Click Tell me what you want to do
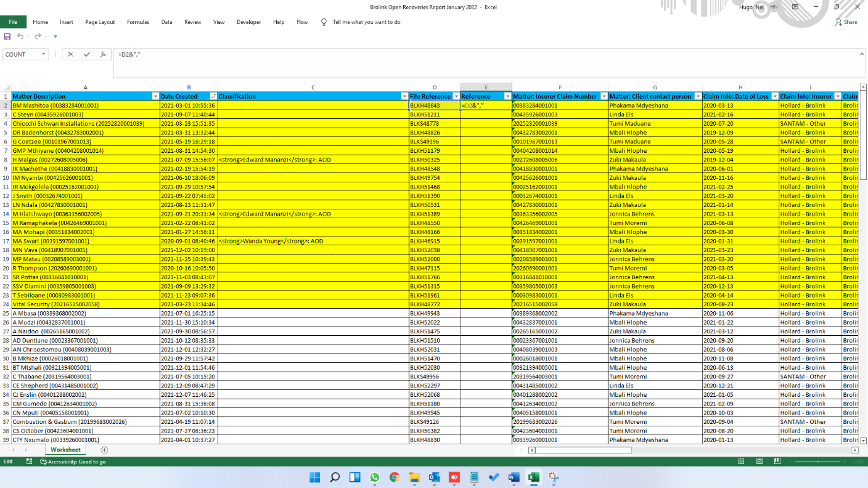Viewport: 868px width, 488px height. (x=366, y=22)
